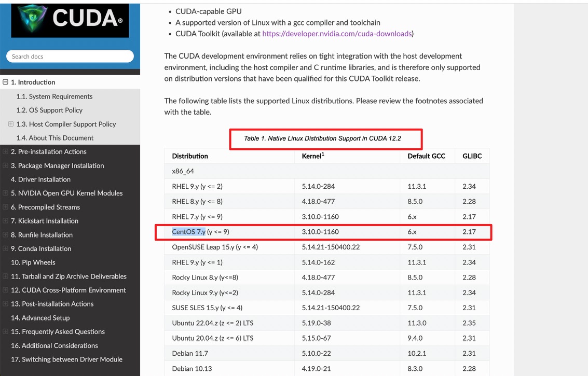Open 2. Pre-installation Actions page
The width and height of the screenshot is (588, 376).
(49, 151)
